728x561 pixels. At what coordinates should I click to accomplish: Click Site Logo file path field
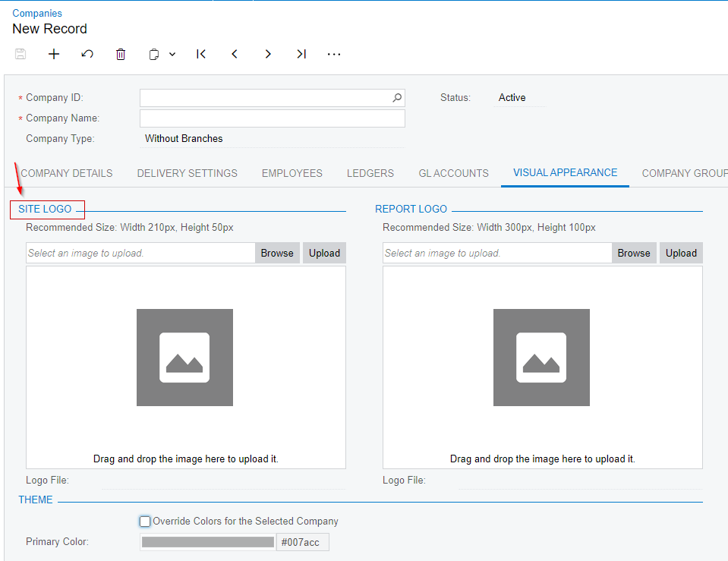click(x=140, y=253)
